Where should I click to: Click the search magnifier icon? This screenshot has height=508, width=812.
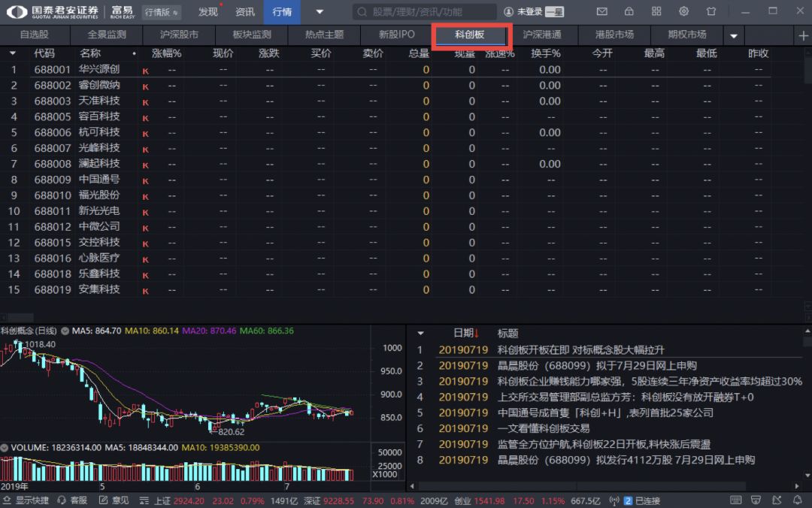pyautogui.click(x=362, y=12)
